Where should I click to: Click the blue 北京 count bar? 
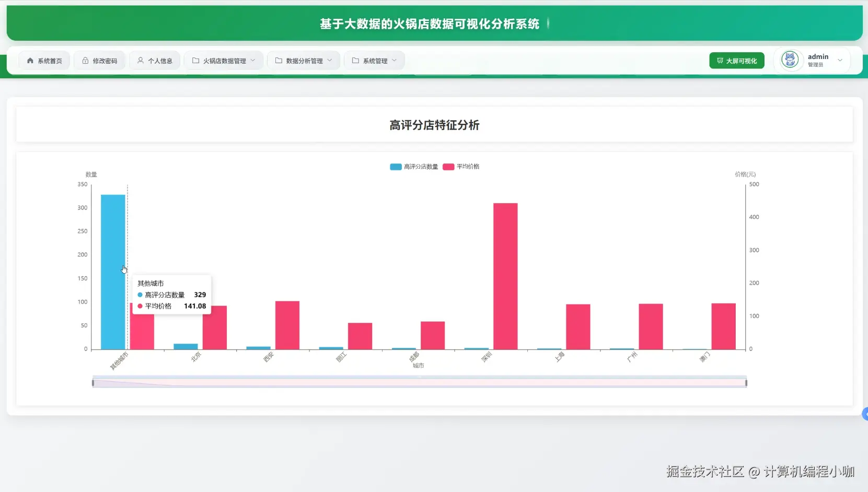(x=186, y=347)
